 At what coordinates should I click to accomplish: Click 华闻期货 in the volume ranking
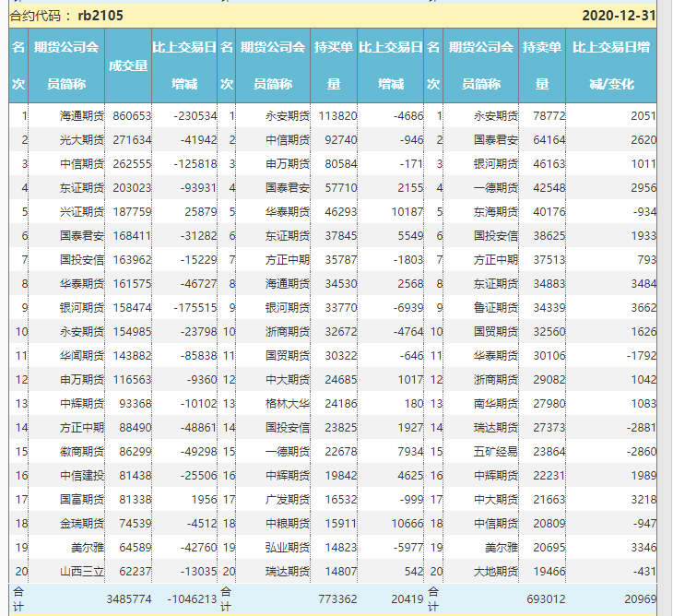tap(82, 356)
